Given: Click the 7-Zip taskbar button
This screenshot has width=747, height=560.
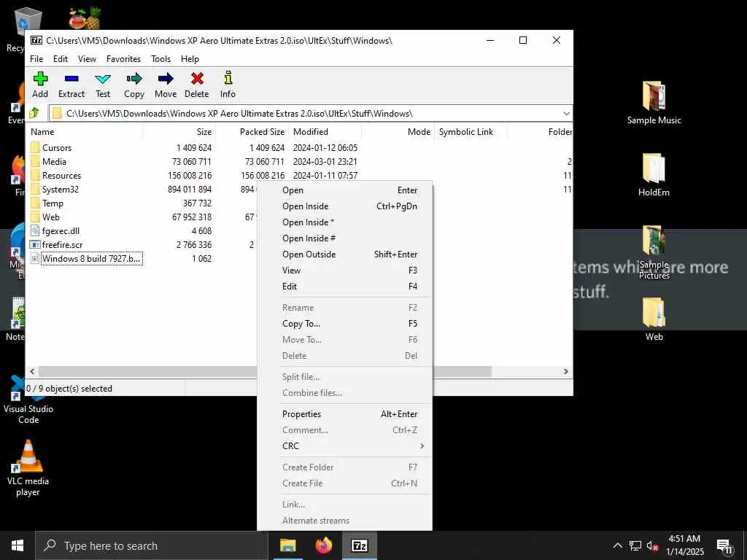Looking at the screenshot, I should (360, 545).
